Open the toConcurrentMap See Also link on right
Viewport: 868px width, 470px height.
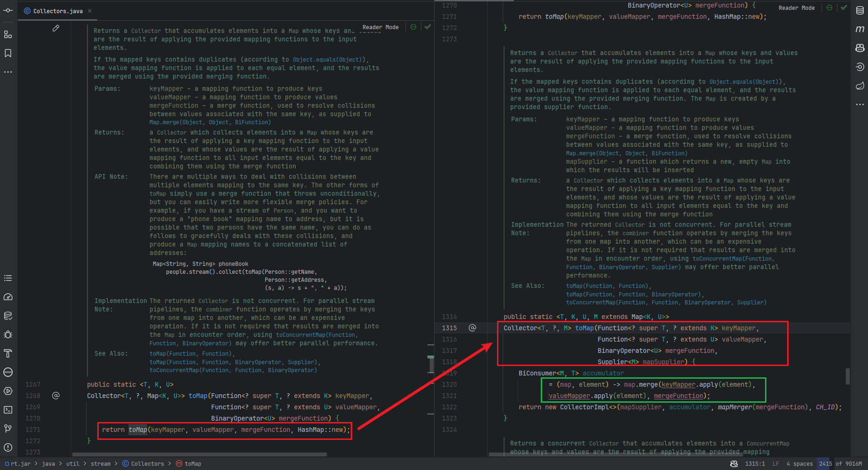click(666, 303)
